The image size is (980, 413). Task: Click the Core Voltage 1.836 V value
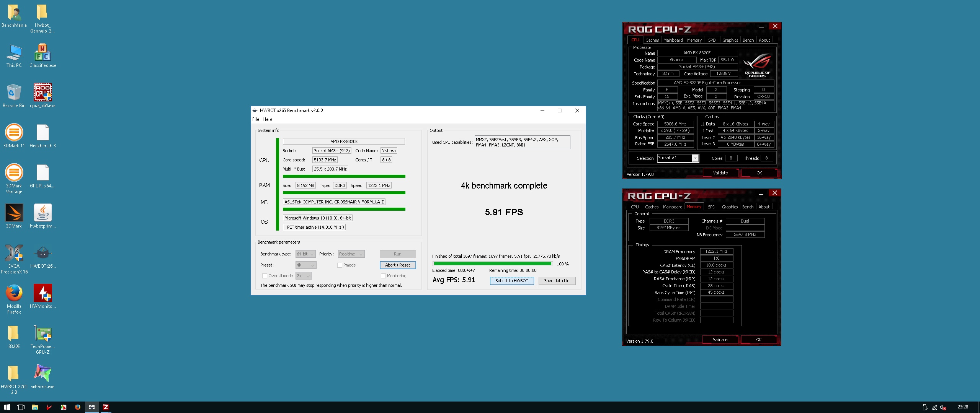pyautogui.click(x=724, y=74)
